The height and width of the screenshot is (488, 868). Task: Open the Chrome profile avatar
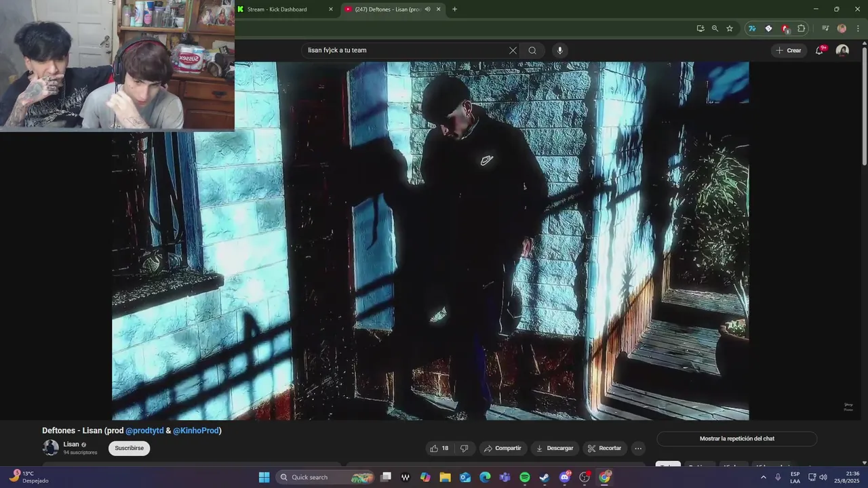842,28
